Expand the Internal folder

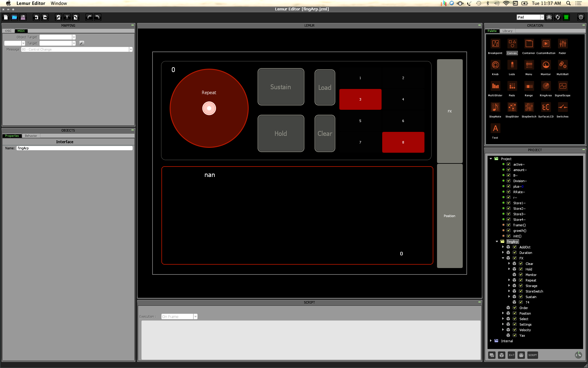pyautogui.click(x=491, y=341)
